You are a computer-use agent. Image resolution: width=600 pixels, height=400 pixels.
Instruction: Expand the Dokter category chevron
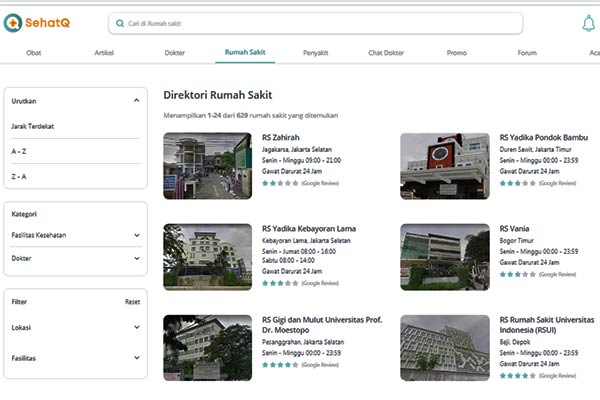click(x=137, y=259)
